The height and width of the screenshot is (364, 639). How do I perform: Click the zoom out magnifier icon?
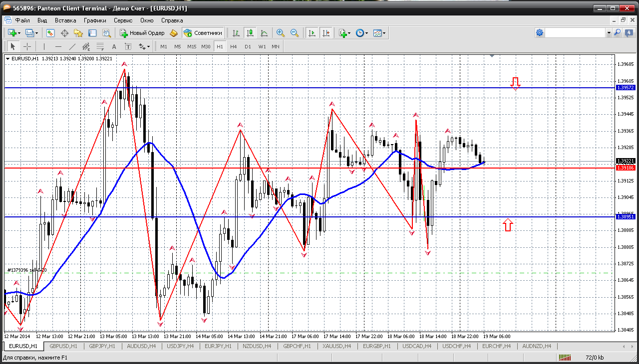click(x=295, y=33)
